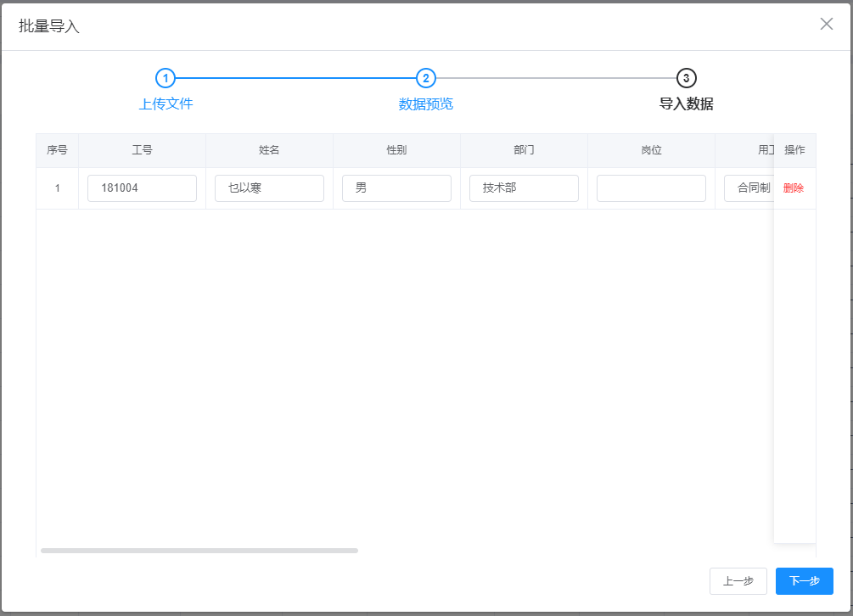
Task: Click the horizontal scrollbar below the table
Action: (x=199, y=550)
